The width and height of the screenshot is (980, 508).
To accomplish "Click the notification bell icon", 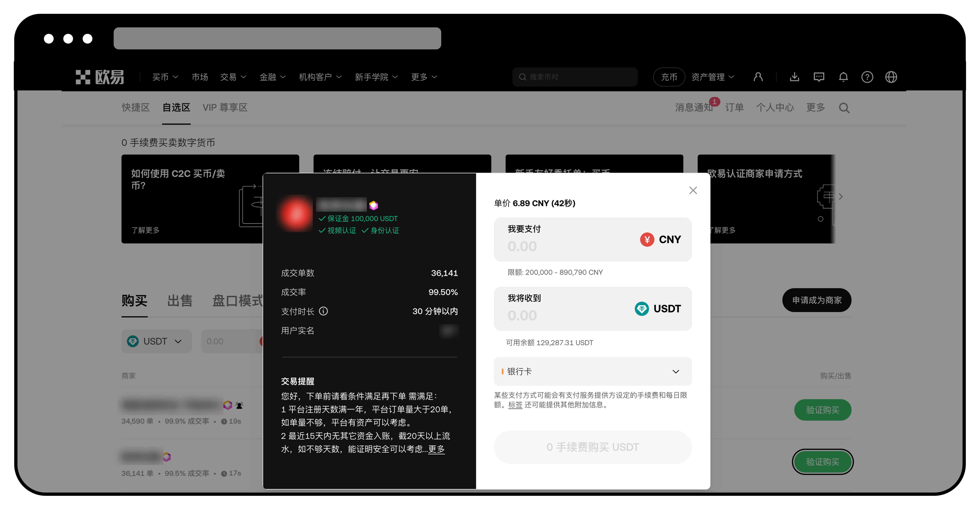I will coord(843,77).
